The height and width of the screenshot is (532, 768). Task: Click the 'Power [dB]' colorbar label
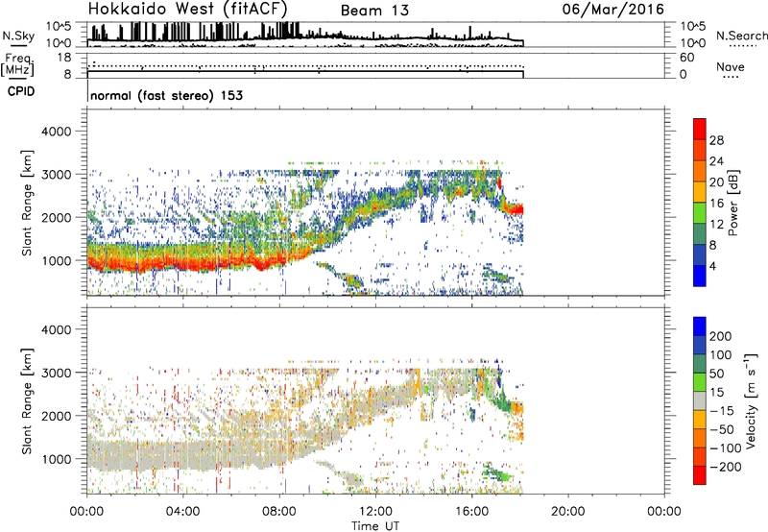coord(732,203)
